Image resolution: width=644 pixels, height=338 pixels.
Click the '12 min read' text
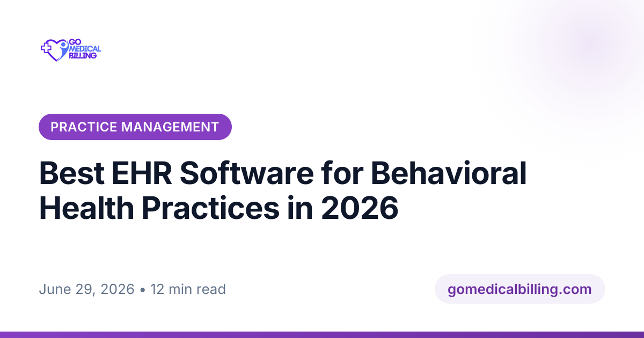click(x=188, y=290)
